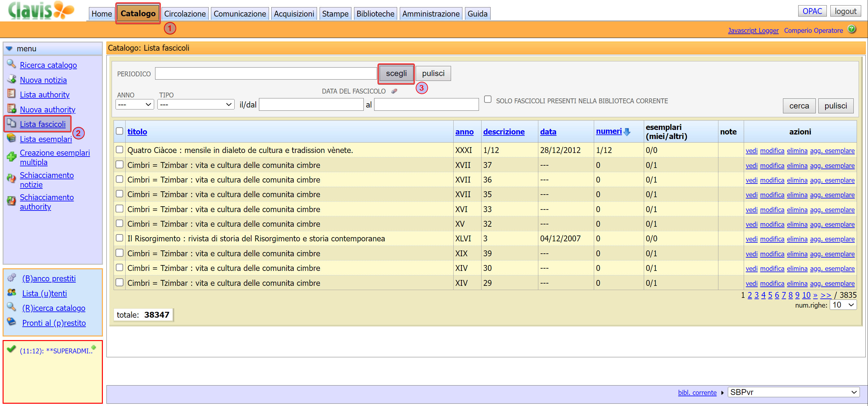Screen dimensions: 868x406
Task: Enable solo fascicoli presenti nella biblioteca checkbox
Action: coord(488,99)
